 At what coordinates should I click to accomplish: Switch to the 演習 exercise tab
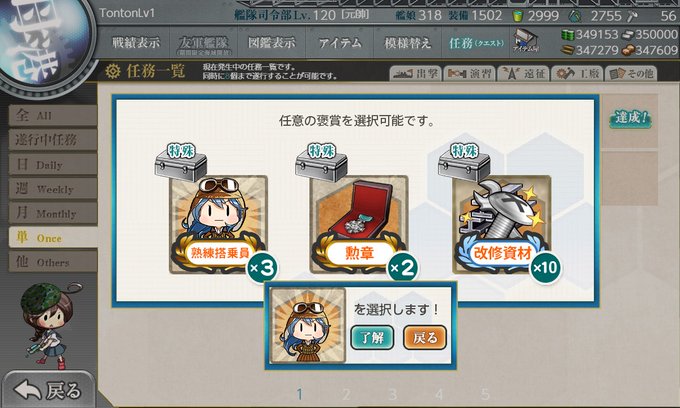[x=470, y=74]
